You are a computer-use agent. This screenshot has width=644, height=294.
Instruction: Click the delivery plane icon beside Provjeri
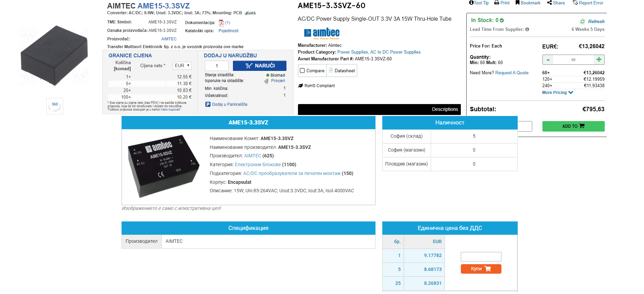click(x=266, y=81)
